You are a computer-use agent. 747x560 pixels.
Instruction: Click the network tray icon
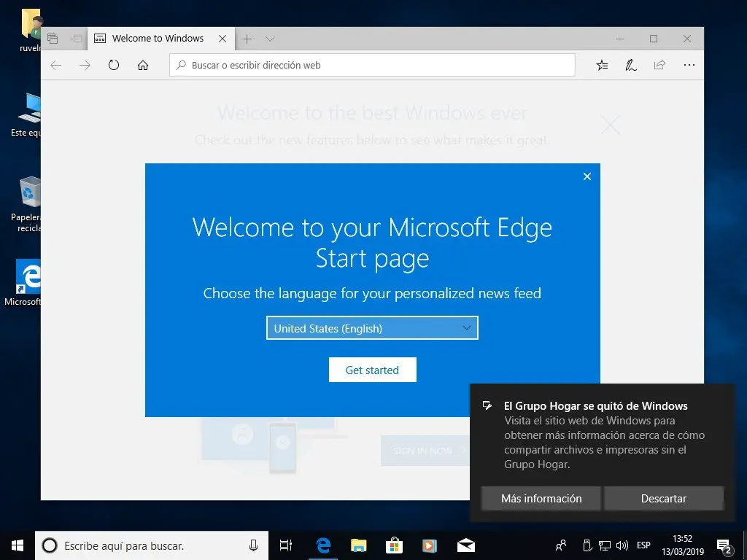pos(605,545)
